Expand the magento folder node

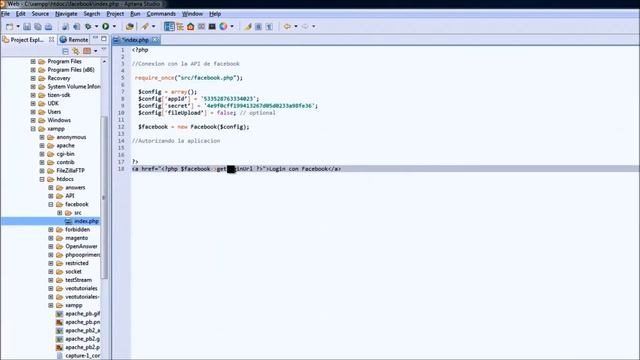pos(51,238)
